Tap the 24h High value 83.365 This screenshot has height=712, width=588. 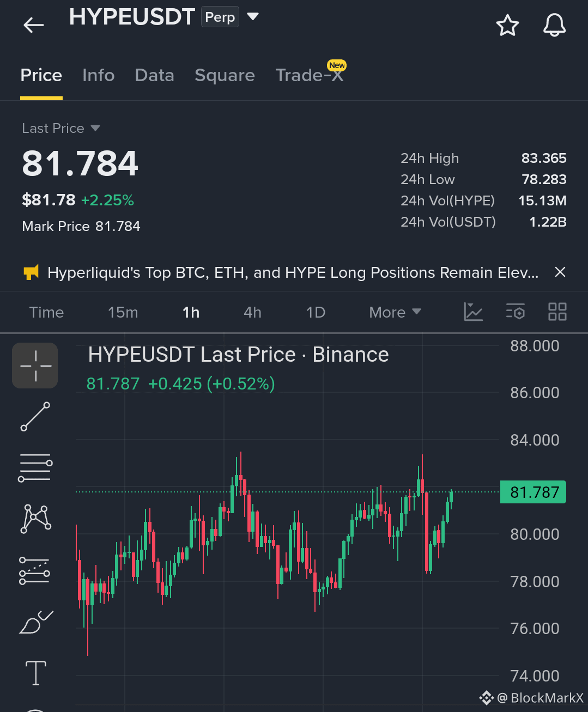pos(544,158)
